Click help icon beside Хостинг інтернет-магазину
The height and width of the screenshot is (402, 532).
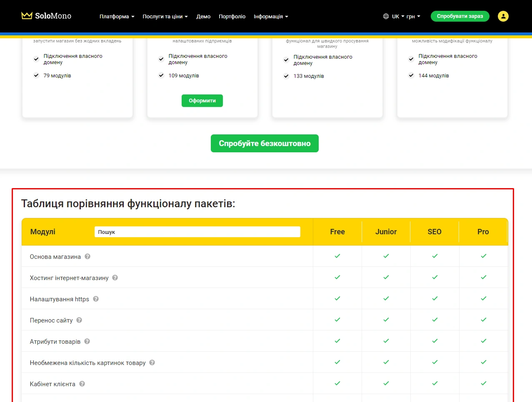tap(115, 278)
